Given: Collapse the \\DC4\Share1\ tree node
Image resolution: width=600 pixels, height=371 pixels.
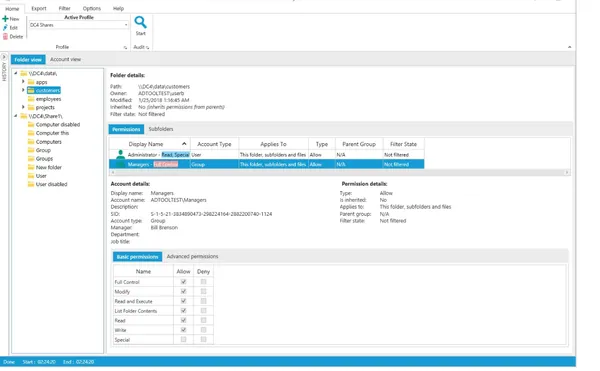Looking at the screenshot, I should point(16,116).
